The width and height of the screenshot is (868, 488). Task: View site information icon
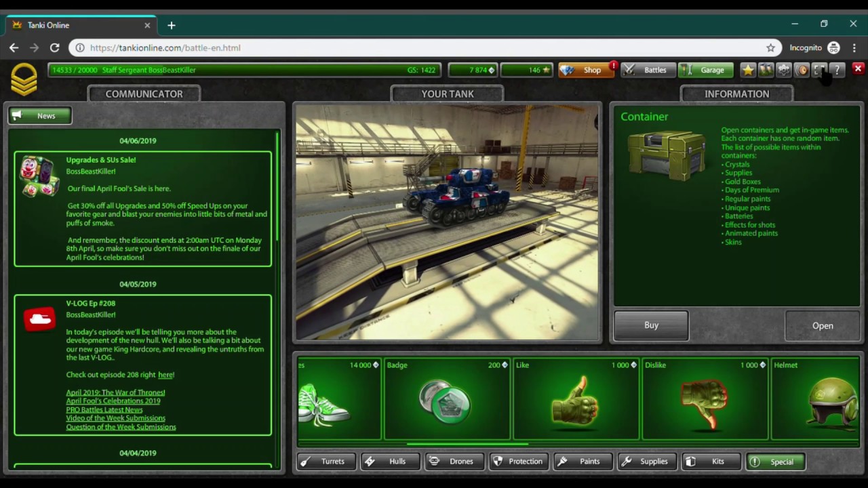[x=80, y=48]
